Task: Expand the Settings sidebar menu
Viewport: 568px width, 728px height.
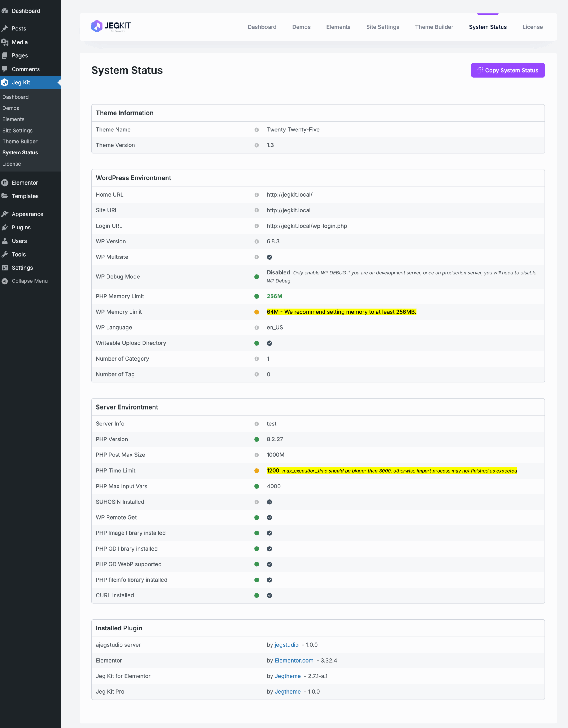Action: pyautogui.click(x=22, y=268)
